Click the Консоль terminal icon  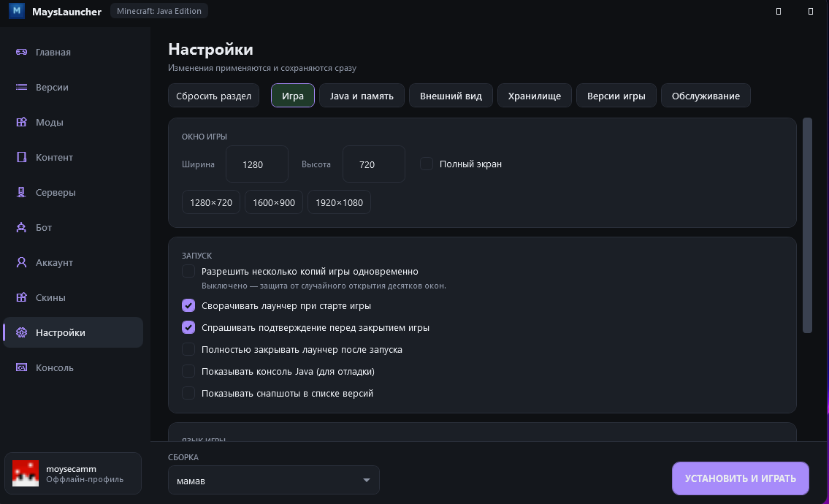coord(21,367)
